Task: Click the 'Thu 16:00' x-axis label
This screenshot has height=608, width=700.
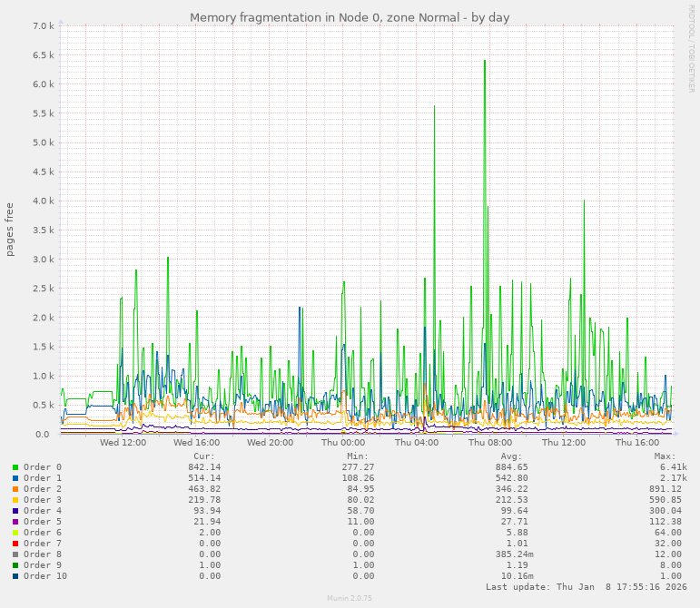Action: pyautogui.click(x=637, y=443)
